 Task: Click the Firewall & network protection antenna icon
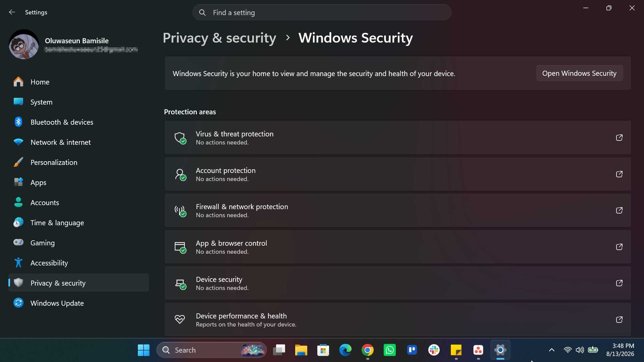click(180, 210)
